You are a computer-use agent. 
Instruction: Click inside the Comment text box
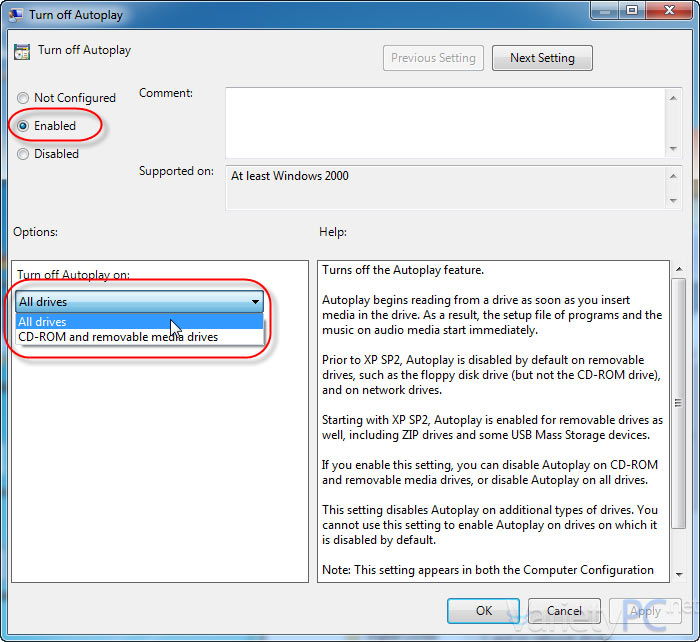[x=445, y=123]
